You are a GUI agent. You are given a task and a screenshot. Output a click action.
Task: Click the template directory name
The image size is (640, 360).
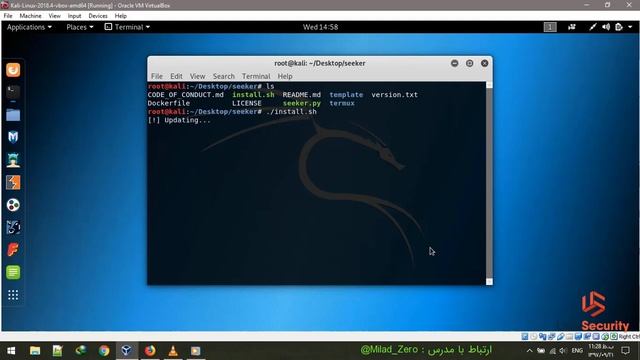point(346,95)
